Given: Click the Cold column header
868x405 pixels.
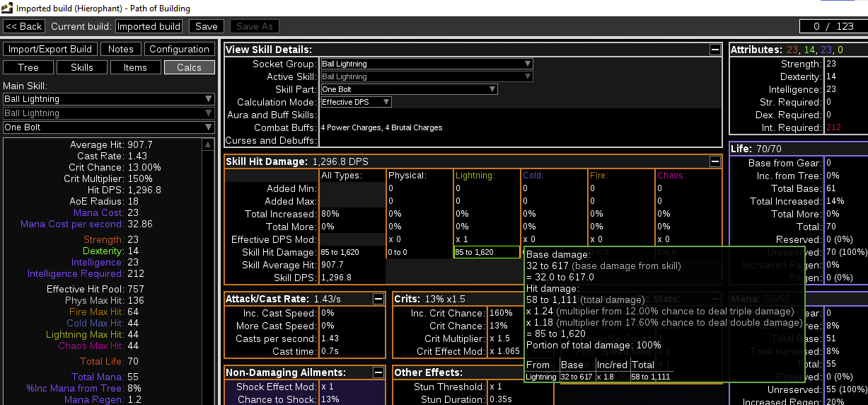Looking at the screenshot, I should pos(533,175).
